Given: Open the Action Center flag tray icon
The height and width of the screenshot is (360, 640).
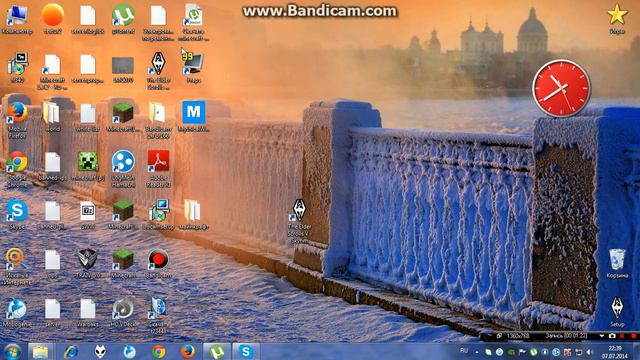Looking at the screenshot, I should point(522,351).
